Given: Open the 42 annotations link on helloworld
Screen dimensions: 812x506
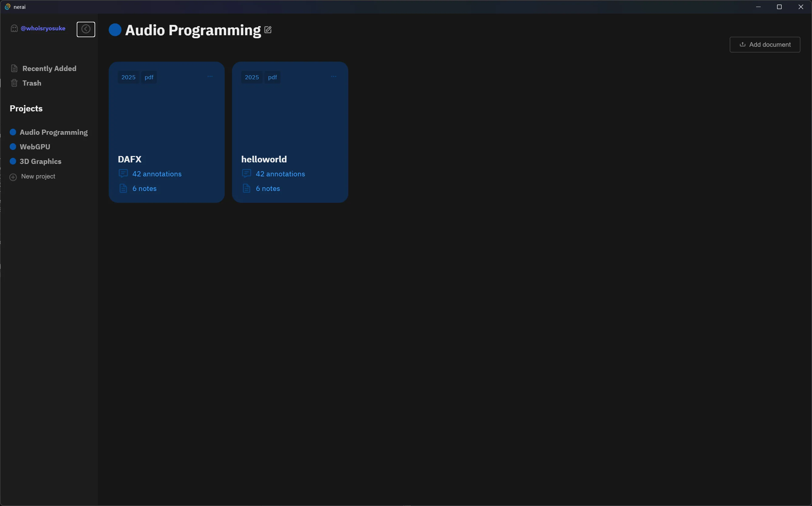Looking at the screenshot, I should point(281,174).
